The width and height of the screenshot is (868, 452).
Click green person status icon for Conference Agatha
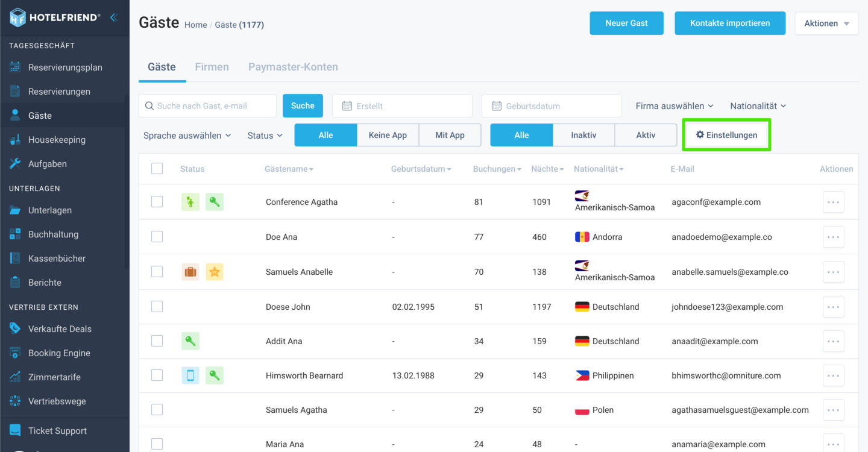[190, 202]
